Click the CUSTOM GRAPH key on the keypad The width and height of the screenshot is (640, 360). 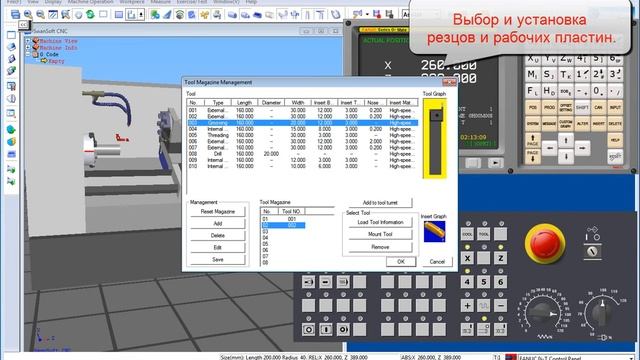565,123
